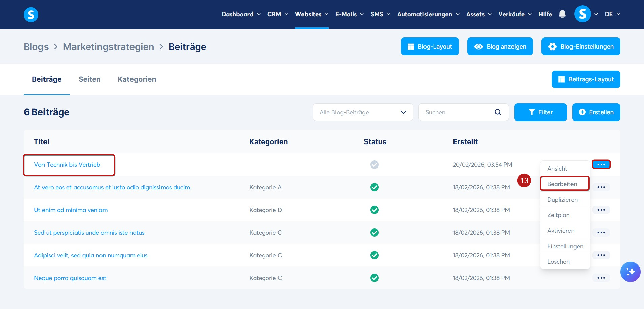Choose Zeitplan from the context menu
This screenshot has width=644, height=309.
565,215
